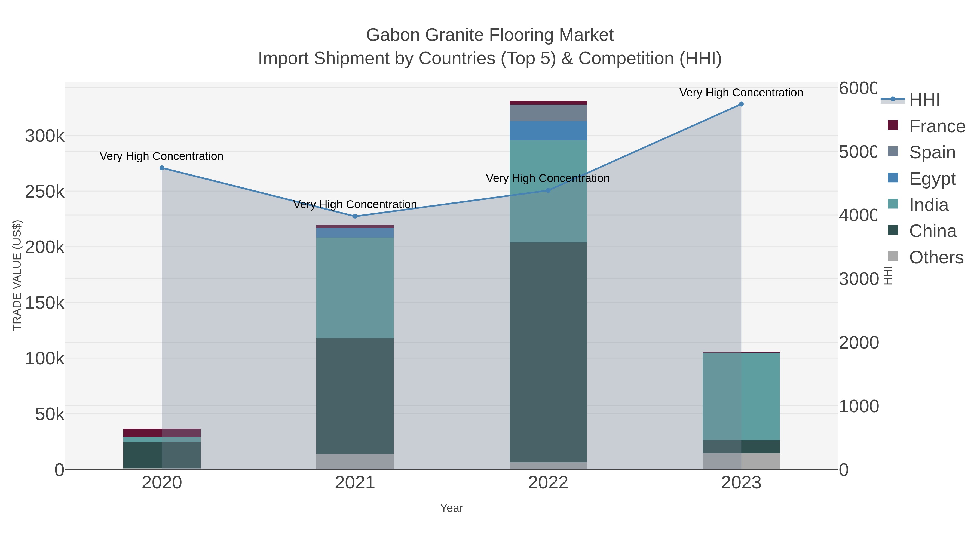Viewport: 980px width, 551px height.
Task: Click the Spain segment of the 2022 bar
Action: [x=548, y=113]
